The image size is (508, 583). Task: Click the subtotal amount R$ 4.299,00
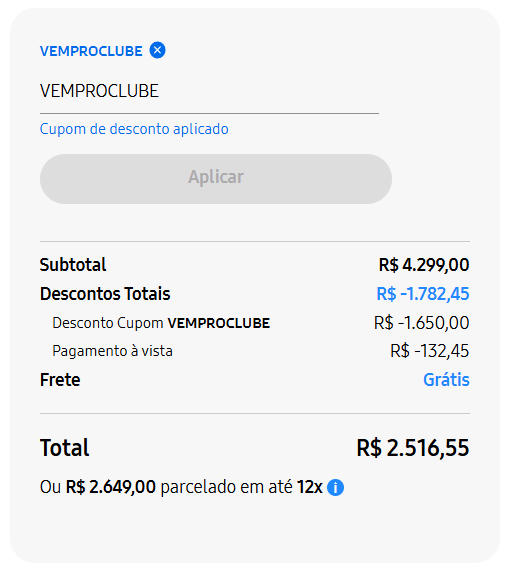coord(424,265)
